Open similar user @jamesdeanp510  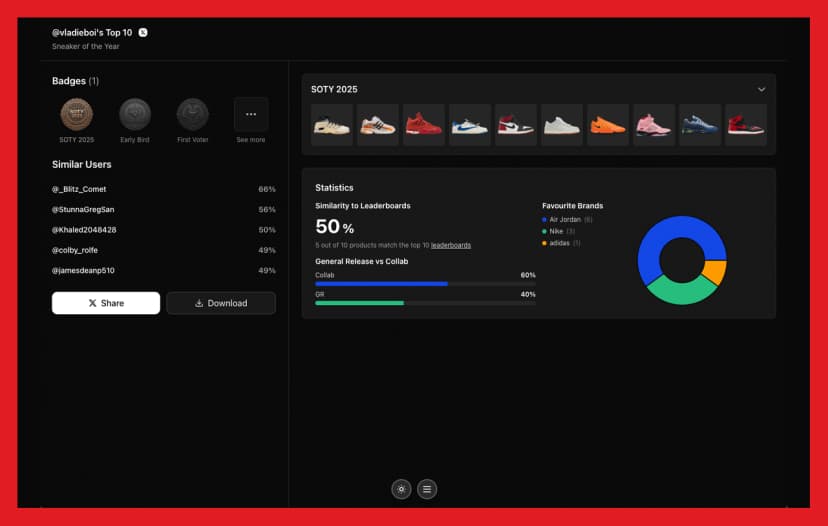tap(83, 270)
